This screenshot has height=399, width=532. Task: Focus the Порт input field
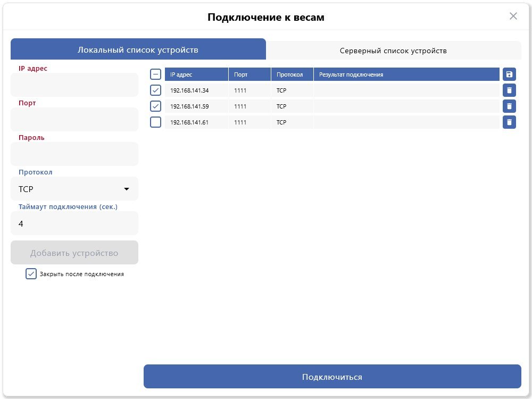[74, 120]
